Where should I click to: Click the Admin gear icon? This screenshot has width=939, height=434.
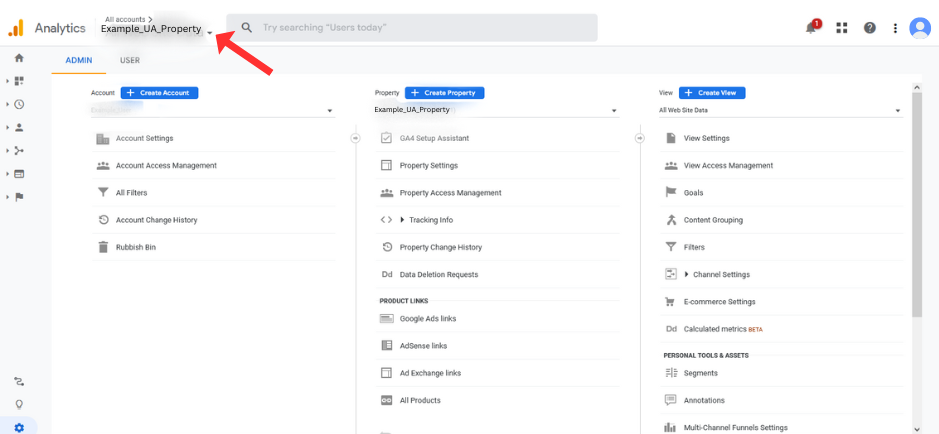(x=19, y=427)
